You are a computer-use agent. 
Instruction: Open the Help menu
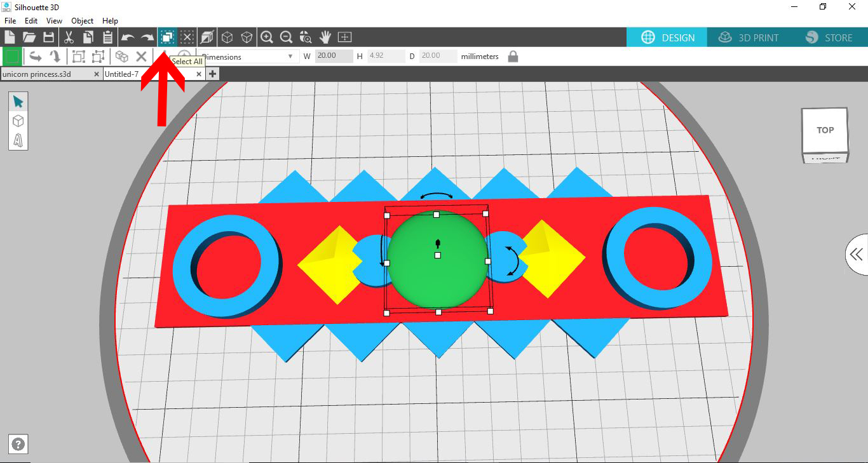(111, 21)
